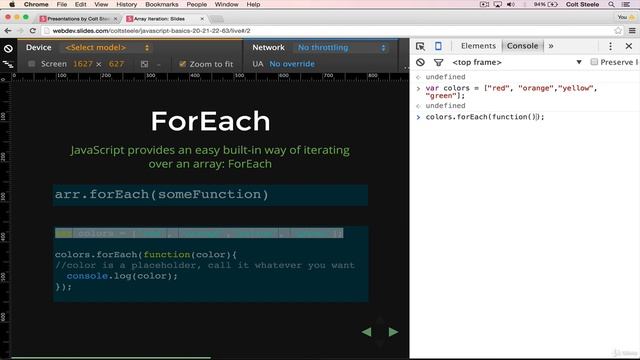The image size is (640, 360).
Task: Open the History menu
Action: point(127,4)
